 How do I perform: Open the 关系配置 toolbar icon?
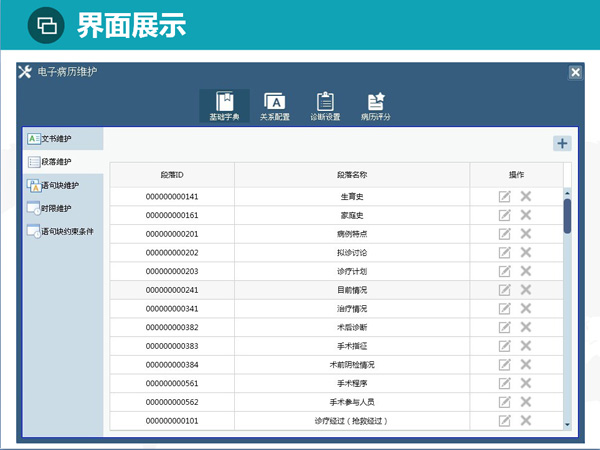275,106
